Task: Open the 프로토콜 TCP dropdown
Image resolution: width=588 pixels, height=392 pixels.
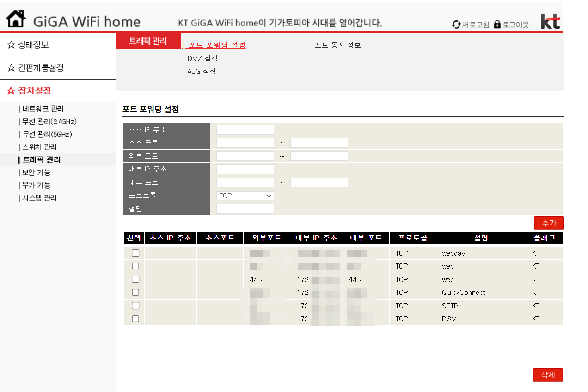Action: (x=245, y=196)
